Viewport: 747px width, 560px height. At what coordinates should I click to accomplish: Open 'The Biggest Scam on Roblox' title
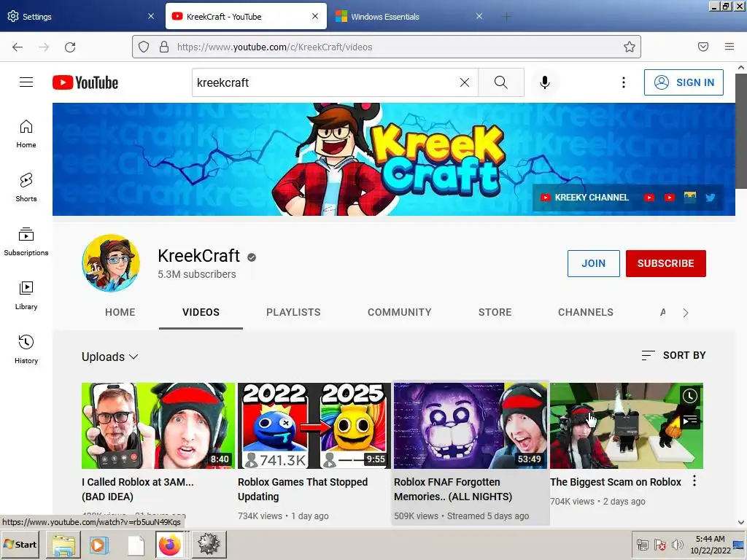[616, 482]
